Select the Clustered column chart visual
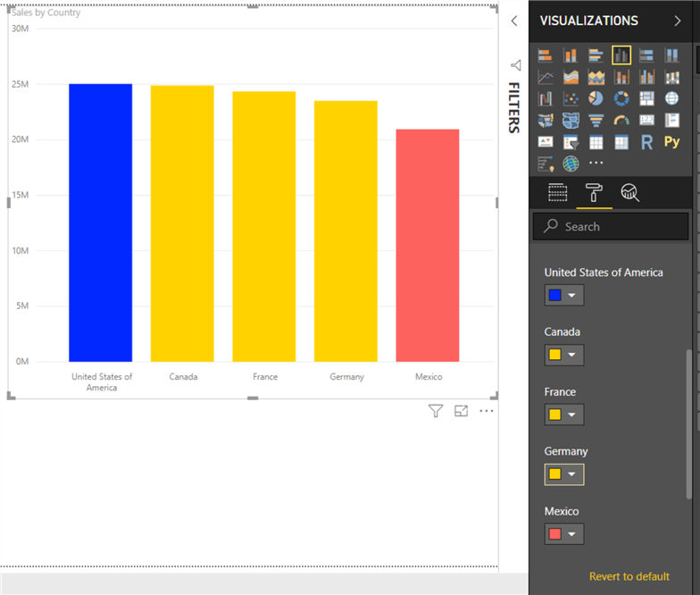The height and width of the screenshot is (595, 700). pyautogui.click(x=621, y=55)
